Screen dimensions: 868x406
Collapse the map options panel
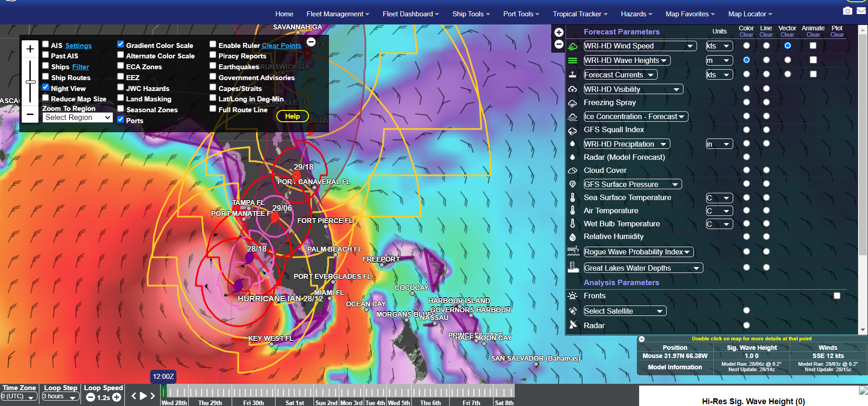coord(311,42)
